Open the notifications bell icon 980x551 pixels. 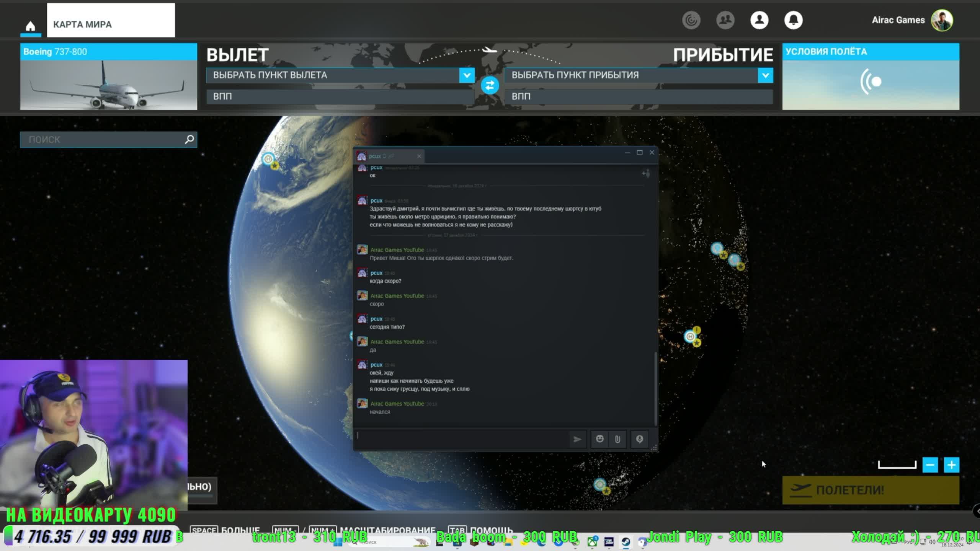coord(793,20)
